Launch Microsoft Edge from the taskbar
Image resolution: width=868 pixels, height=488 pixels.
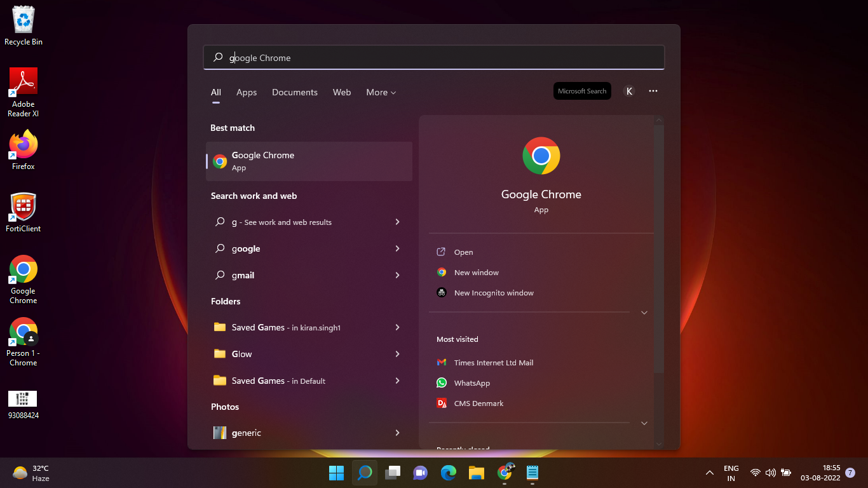click(x=449, y=473)
